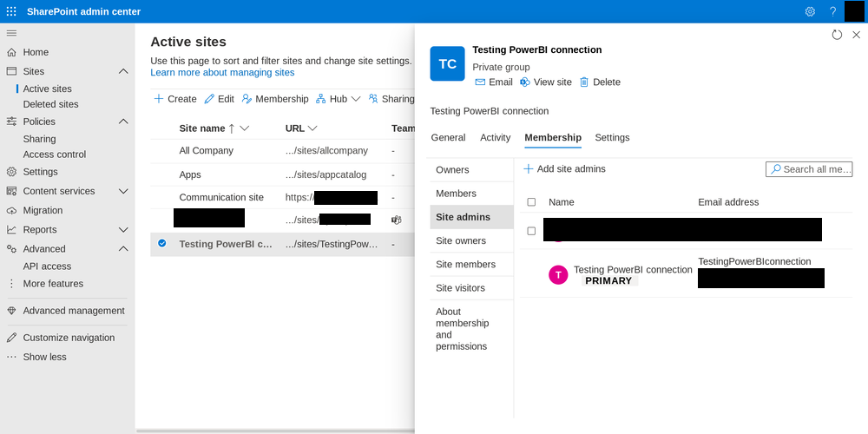Open Learn more about managing sites link
Screen dimensions: 868x434
[222, 73]
